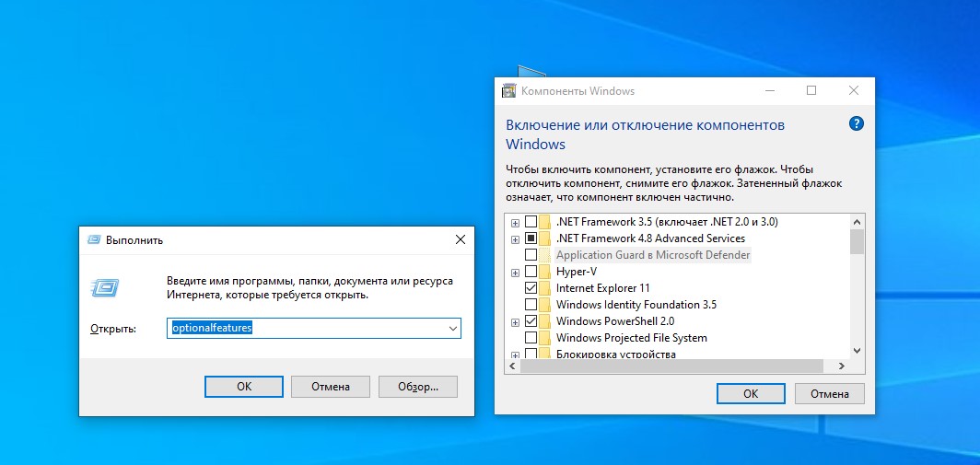The height and width of the screenshot is (465, 980).
Task: Expand the .NET Framework 3.5 node
Action: pos(515,223)
